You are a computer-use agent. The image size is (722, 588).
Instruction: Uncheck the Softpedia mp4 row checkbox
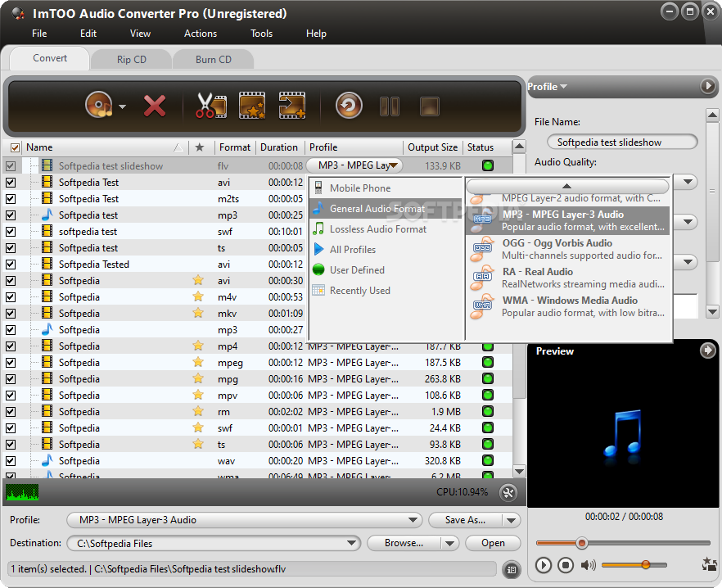[x=11, y=346]
